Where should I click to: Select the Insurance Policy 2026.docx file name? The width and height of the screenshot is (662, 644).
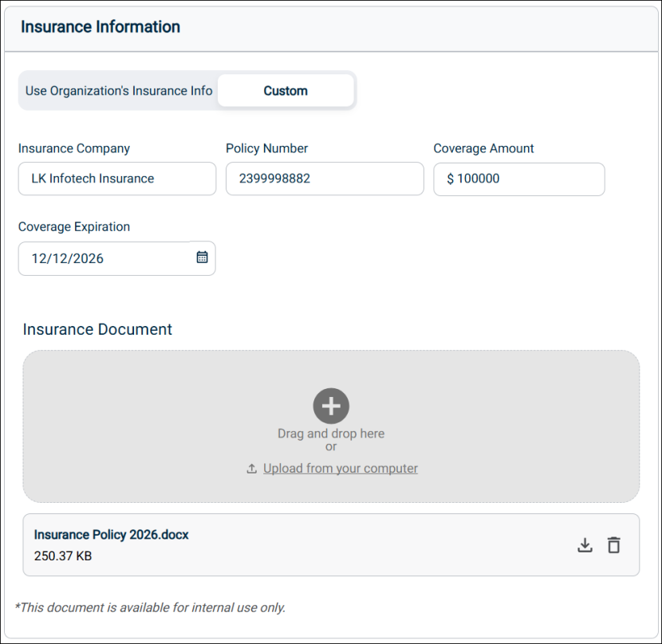112,535
